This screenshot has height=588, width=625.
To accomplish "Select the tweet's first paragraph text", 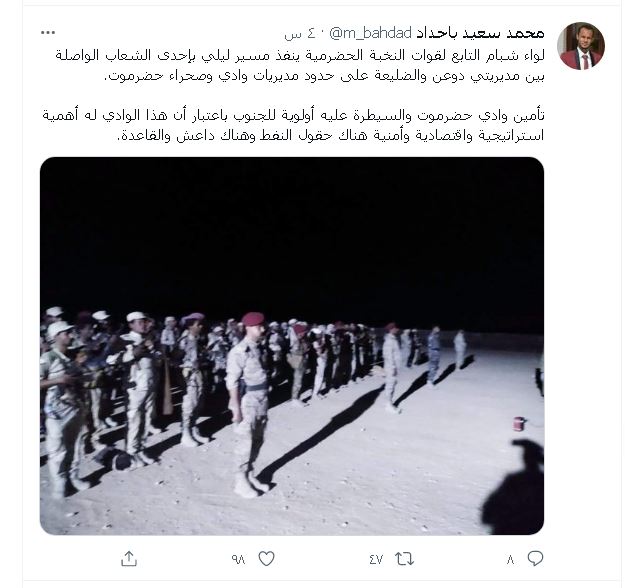I will [299, 65].
